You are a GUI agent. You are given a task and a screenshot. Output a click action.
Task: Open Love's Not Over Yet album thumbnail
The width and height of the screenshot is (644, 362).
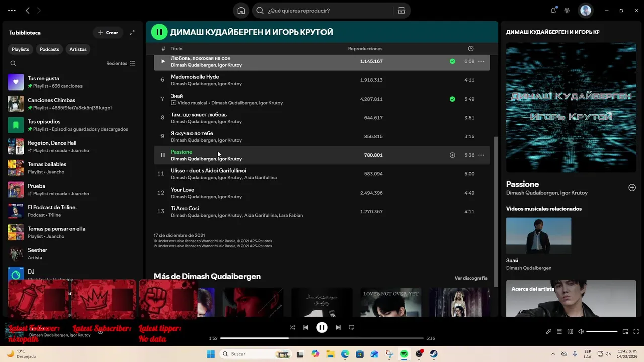click(391, 302)
